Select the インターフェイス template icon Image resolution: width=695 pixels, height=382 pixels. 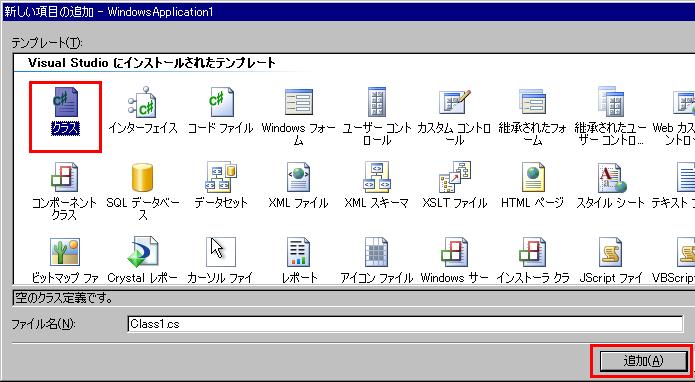[142, 102]
